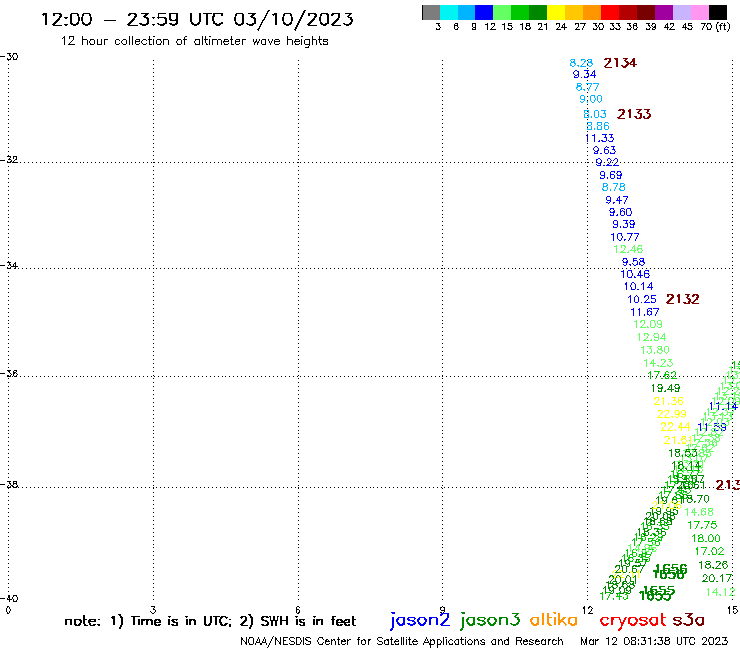The width and height of the screenshot is (740, 650).
Task: Click the wave height value '9.39'
Action: pyautogui.click(x=623, y=224)
